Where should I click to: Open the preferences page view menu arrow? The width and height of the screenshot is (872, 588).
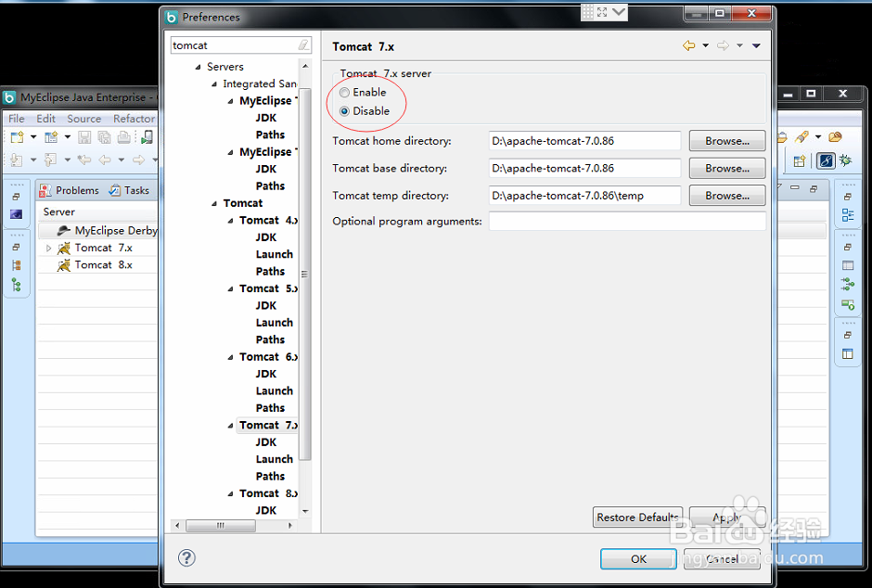coord(756,45)
